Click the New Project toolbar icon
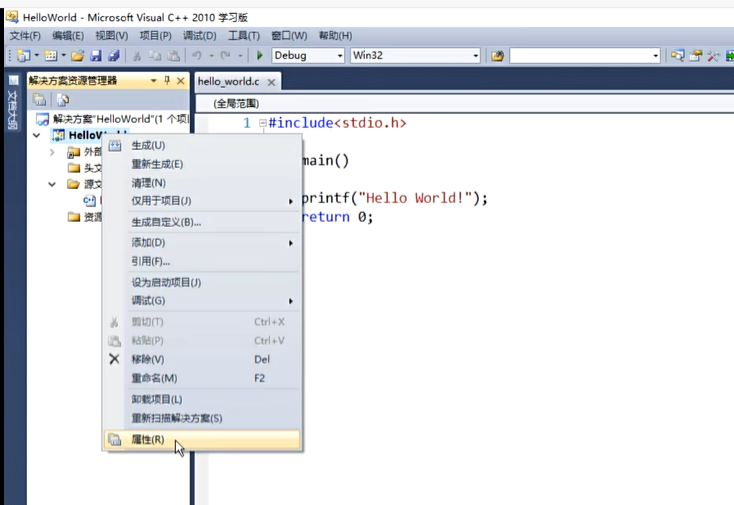The width and height of the screenshot is (734, 505). tap(23, 56)
